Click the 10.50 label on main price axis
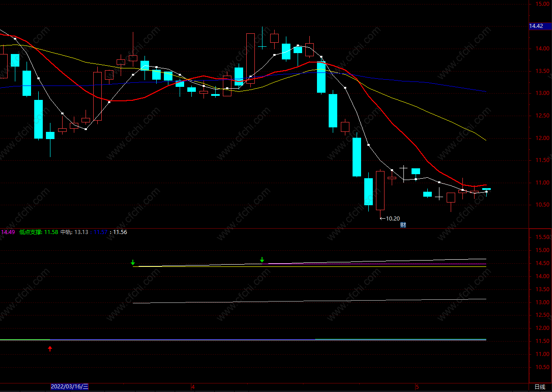Image resolution: width=552 pixels, height=392 pixels. (x=542, y=205)
